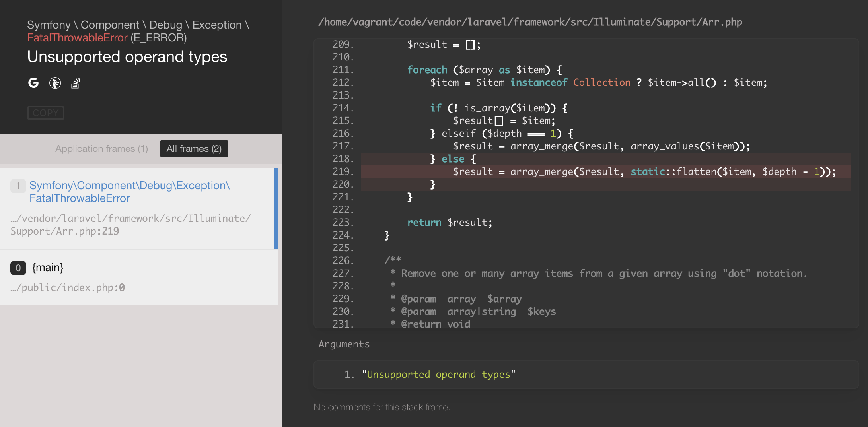Click the COPY button
The height and width of the screenshot is (427, 868).
[46, 113]
